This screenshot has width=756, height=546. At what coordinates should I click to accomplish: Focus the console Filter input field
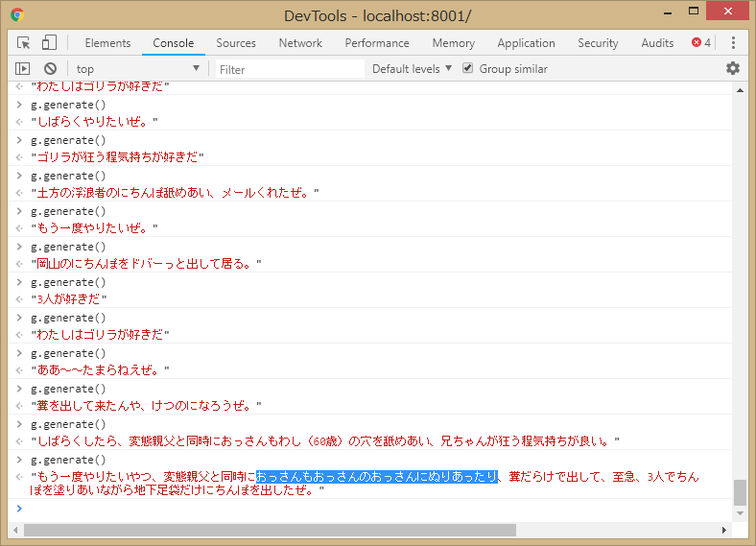(x=288, y=69)
